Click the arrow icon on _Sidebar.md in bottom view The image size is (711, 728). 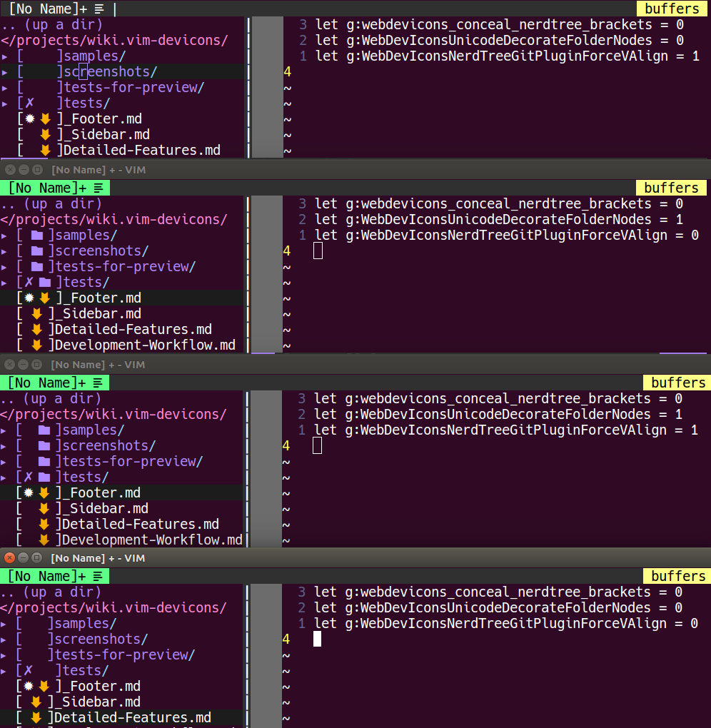coord(36,702)
